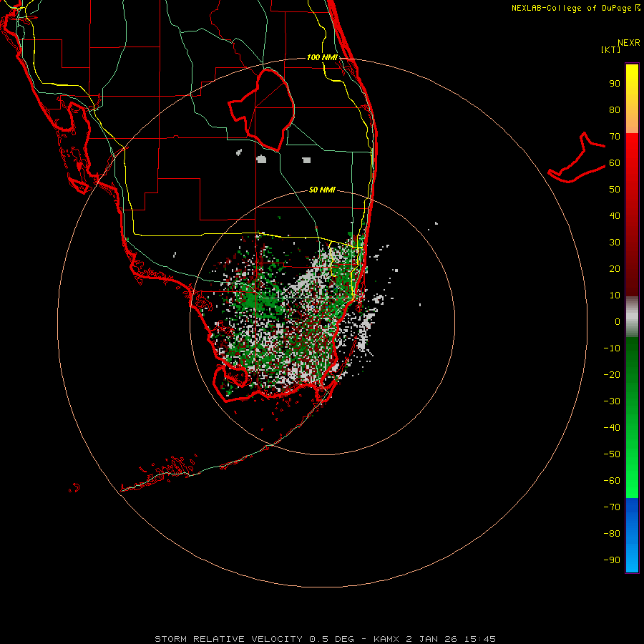Click the blue bottom segment of the color bar
The width and height of the screenshot is (644, 644).
point(632,535)
